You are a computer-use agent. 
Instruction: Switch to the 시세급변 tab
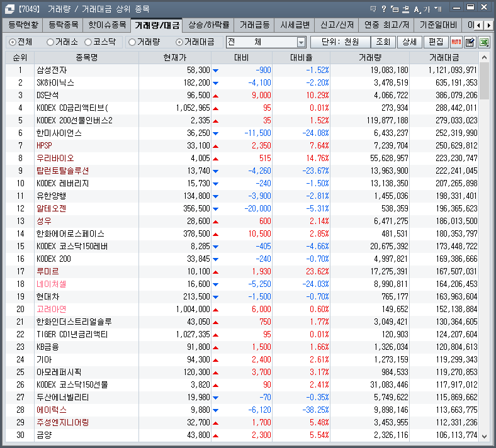coord(295,25)
